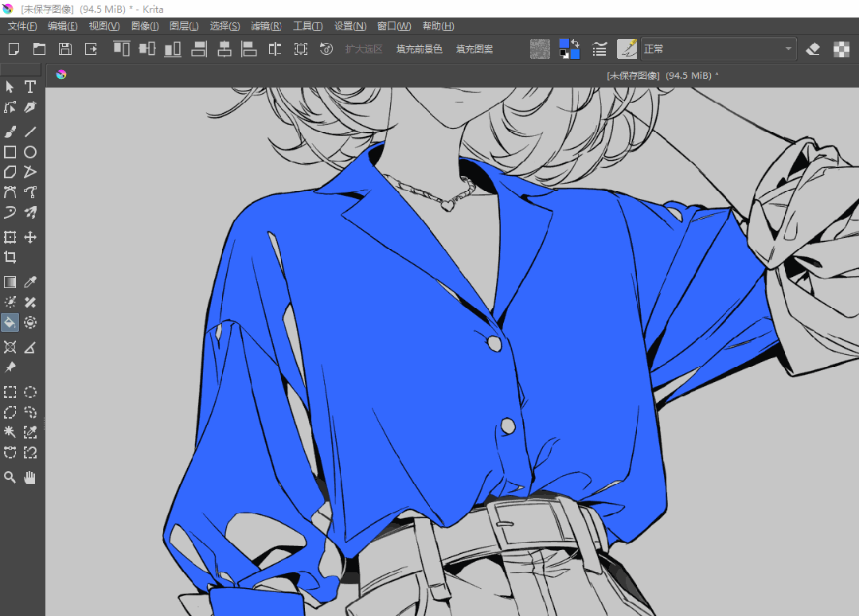Select the Assistant tool

pos(10,347)
